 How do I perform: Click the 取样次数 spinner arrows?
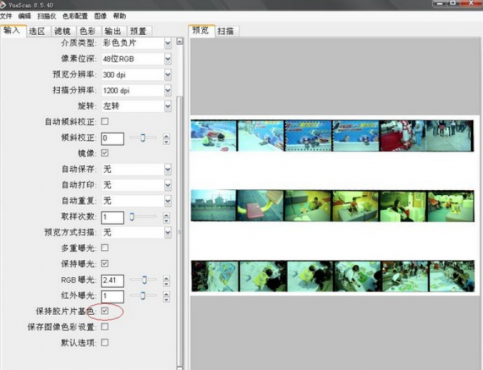point(166,218)
